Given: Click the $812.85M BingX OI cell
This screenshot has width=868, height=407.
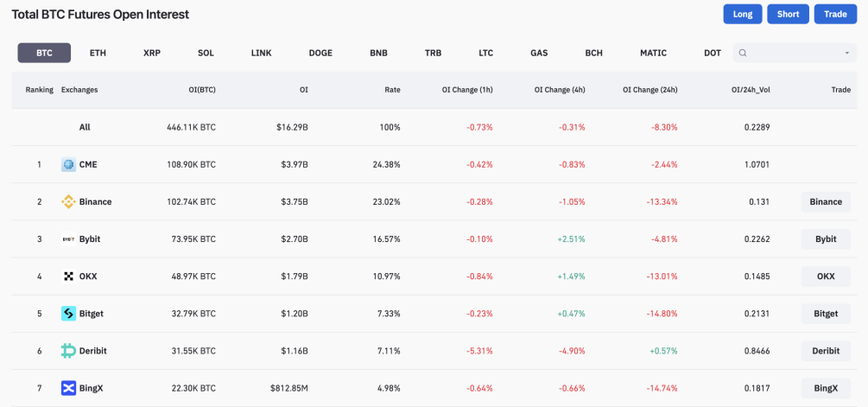Looking at the screenshot, I should (289, 388).
